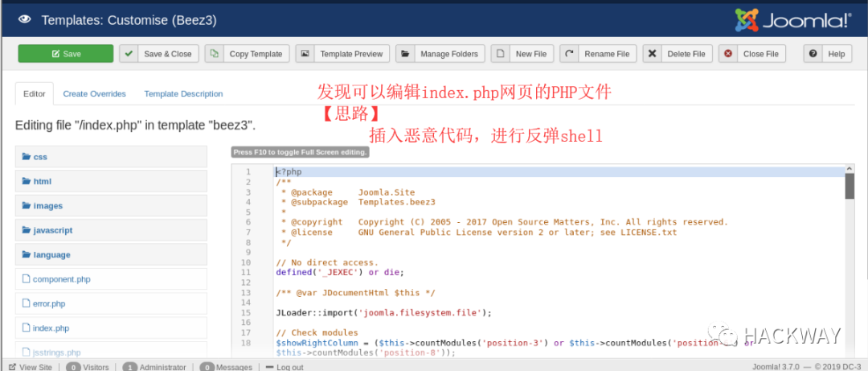The height and width of the screenshot is (371, 868).
Task: Switch to Template Description tab
Action: pos(184,93)
